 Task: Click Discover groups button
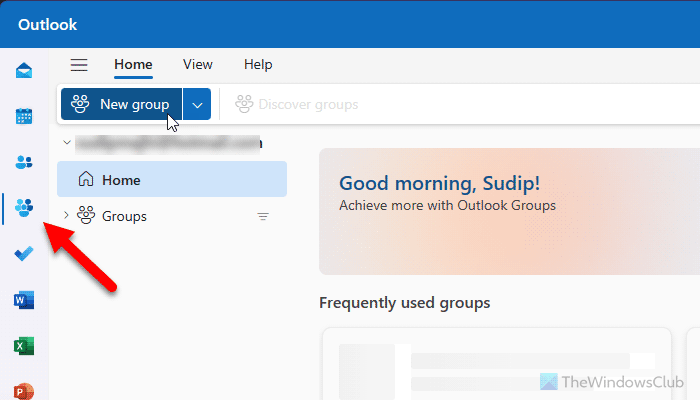coord(296,104)
